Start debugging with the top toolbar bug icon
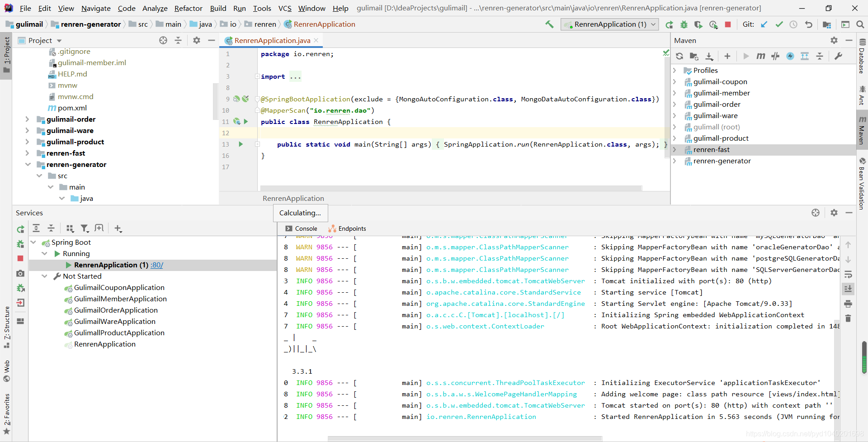The height and width of the screenshot is (442, 868). click(684, 24)
